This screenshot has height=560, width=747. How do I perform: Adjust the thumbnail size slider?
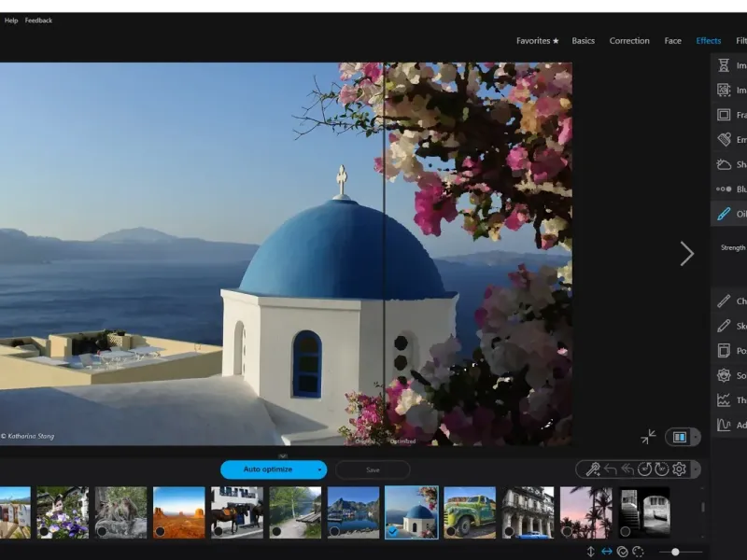(675, 552)
